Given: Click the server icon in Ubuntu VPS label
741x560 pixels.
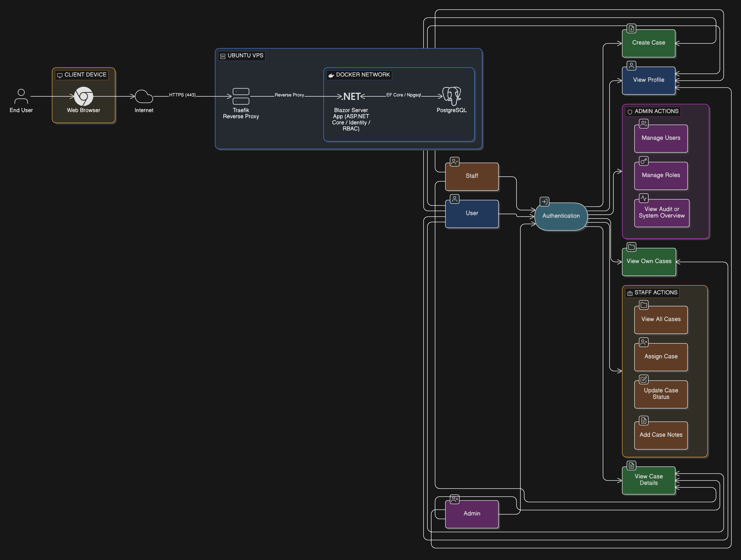Looking at the screenshot, I should point(223,56).
